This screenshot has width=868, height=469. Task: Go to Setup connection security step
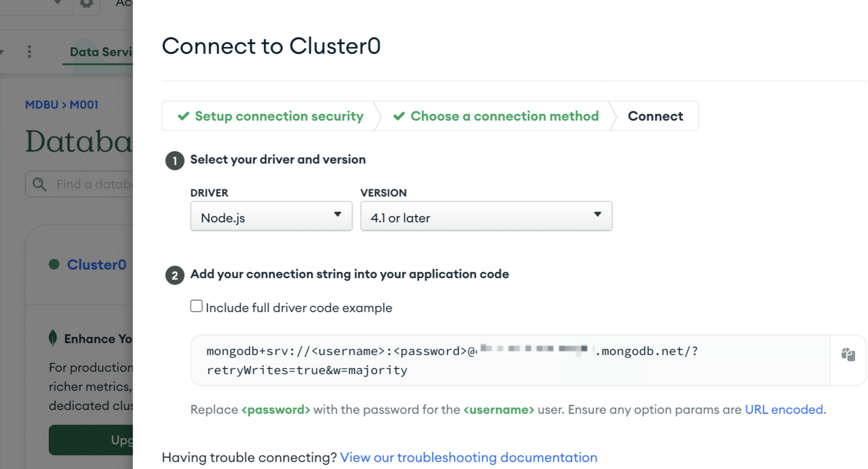click(x=270, y=116)
